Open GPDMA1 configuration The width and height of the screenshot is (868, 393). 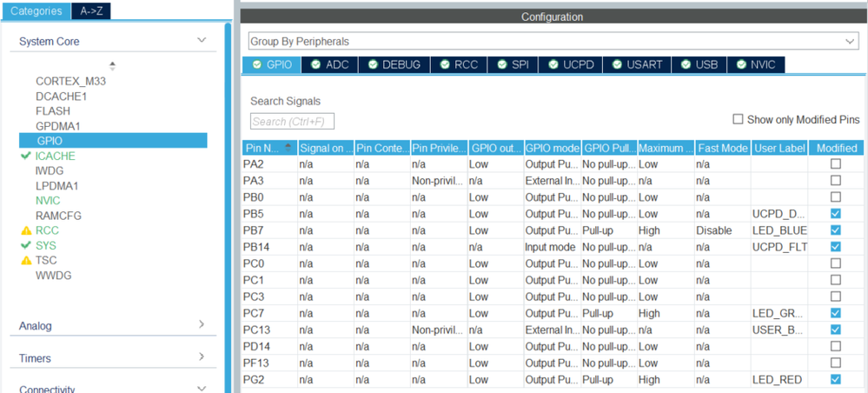(x=58, y=126)
